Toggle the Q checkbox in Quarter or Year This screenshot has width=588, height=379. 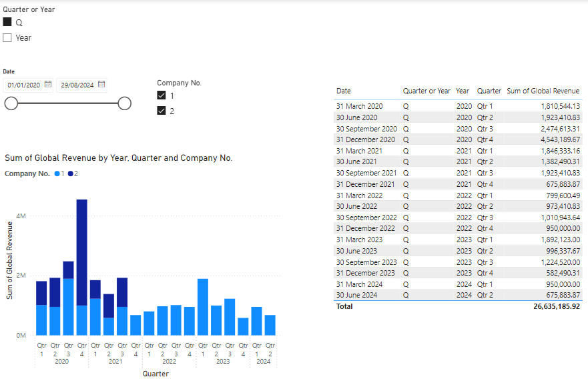pos(7,22)
